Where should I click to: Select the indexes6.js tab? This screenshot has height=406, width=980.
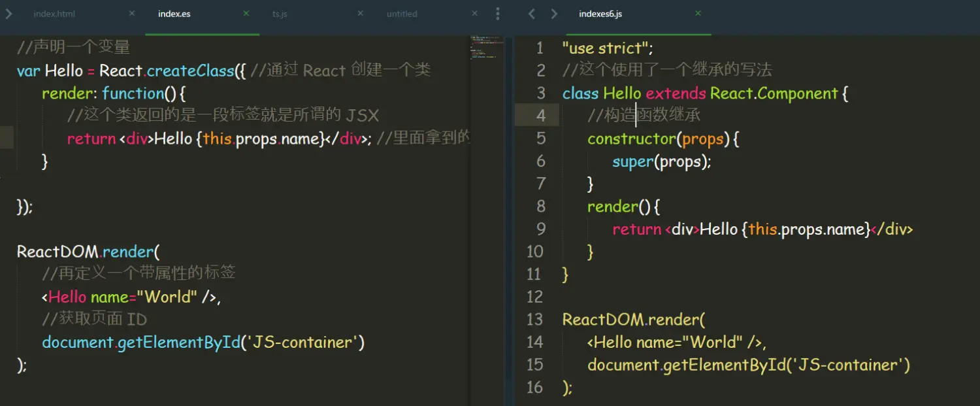600,14
